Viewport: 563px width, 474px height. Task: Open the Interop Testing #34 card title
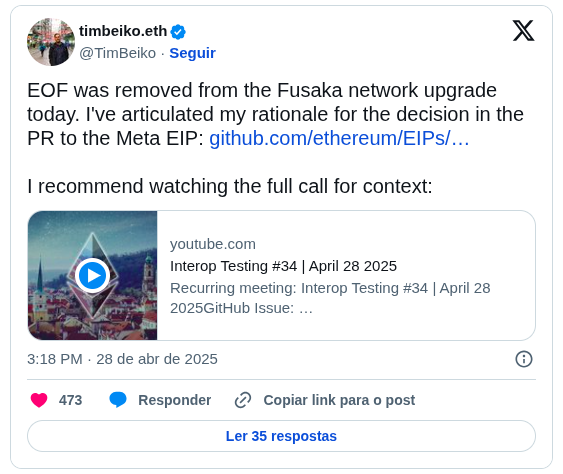coord(283,266)
